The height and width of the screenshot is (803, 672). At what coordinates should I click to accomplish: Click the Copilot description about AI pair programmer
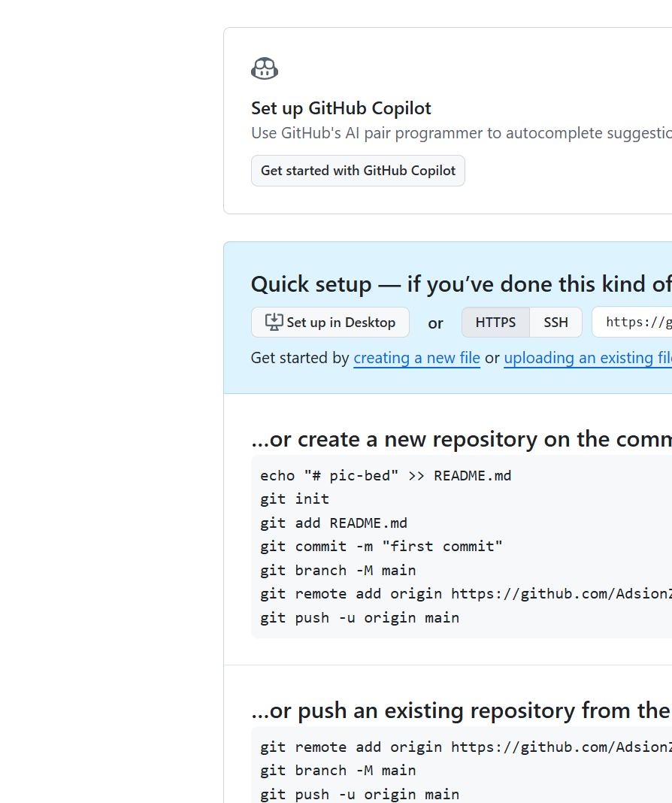point(461,133)
